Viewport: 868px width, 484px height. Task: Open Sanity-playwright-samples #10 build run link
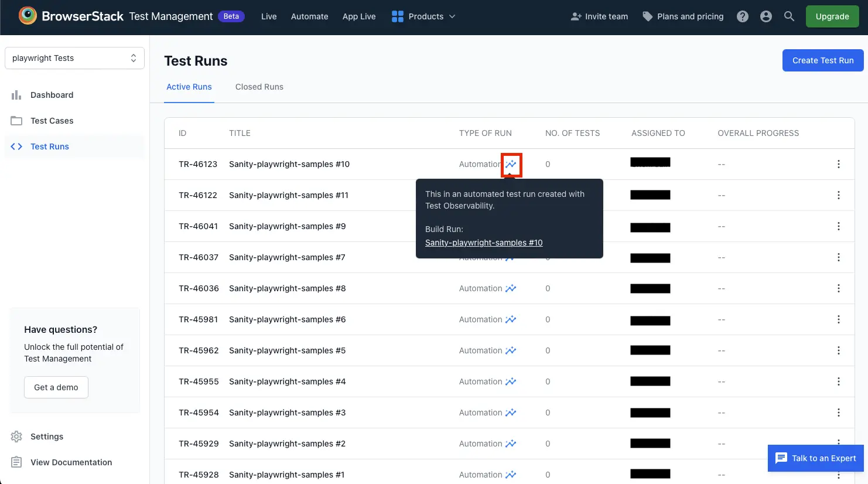click(x=484, y=243)
